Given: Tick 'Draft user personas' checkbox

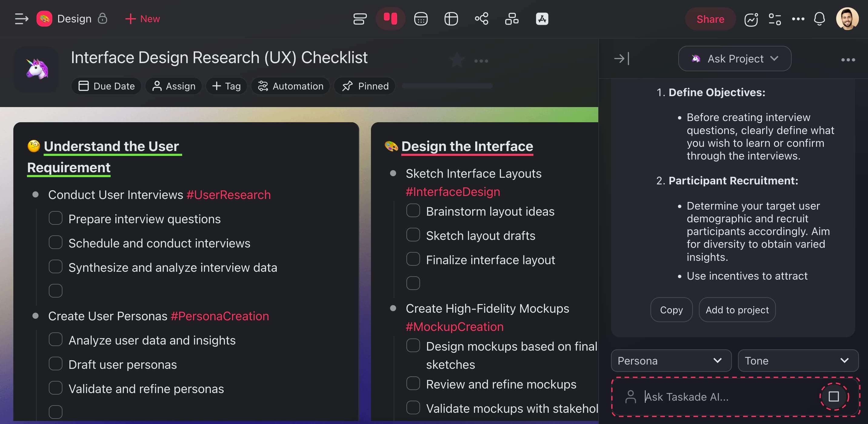Looking at the screenshot, I should click(55, 364).
